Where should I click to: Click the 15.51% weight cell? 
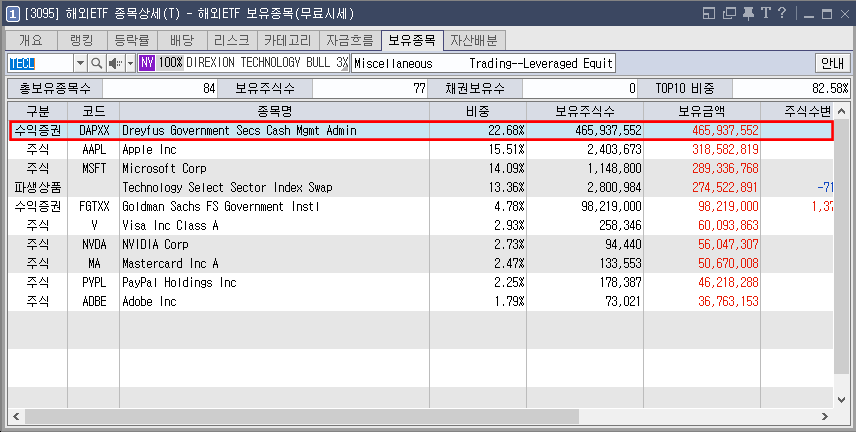pyautogui.click(x=478, y=150)
